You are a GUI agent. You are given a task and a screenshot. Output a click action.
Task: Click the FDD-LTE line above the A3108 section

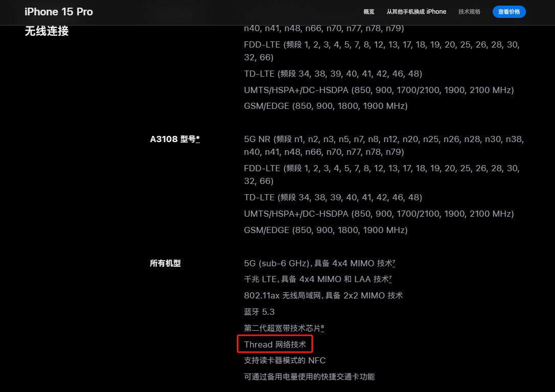click(382, 51)
